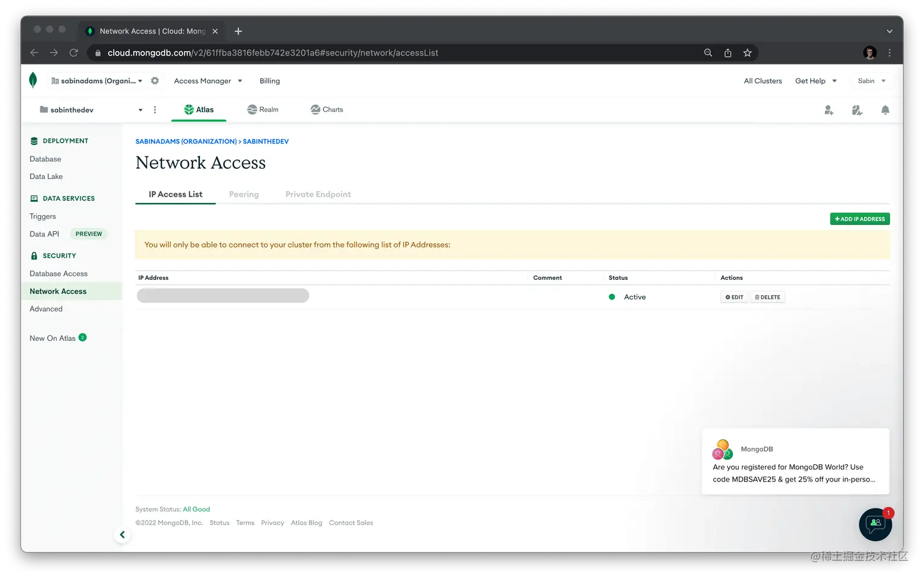Switch to the Peering tab
The image size is (924, 578).
[x=244, y=194]
